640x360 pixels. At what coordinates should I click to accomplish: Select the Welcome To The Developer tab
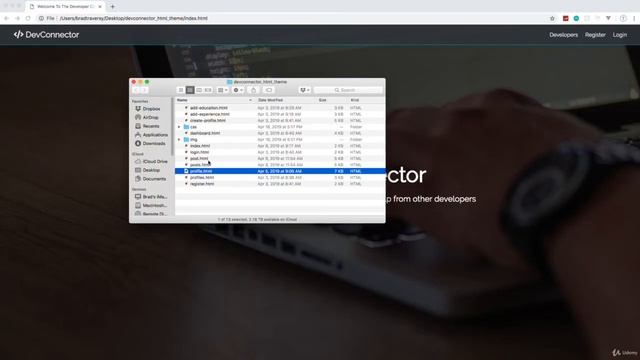pos(65,7)
